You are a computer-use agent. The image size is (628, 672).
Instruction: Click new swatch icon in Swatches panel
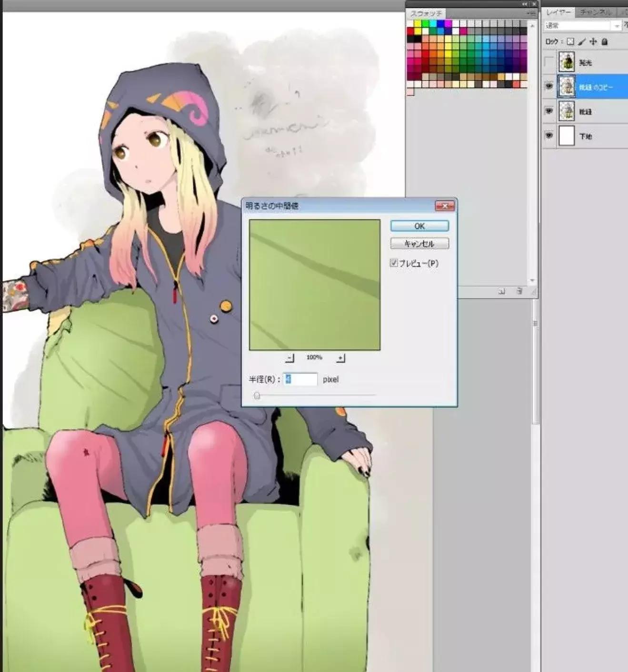[502, 291]
